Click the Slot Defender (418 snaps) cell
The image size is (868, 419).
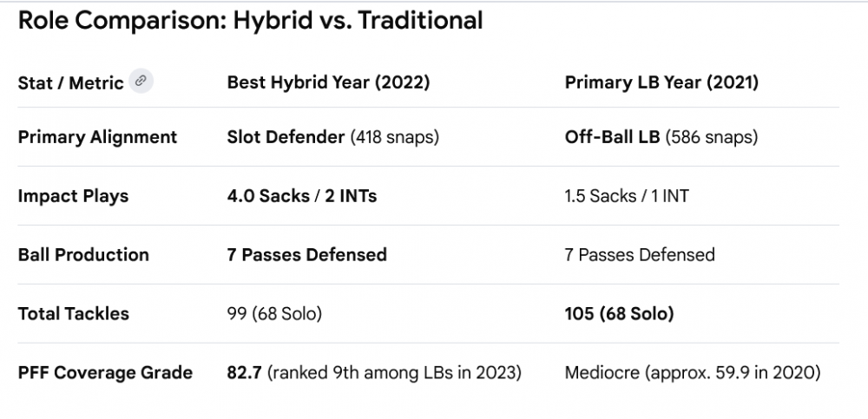[x=332, y=137]
